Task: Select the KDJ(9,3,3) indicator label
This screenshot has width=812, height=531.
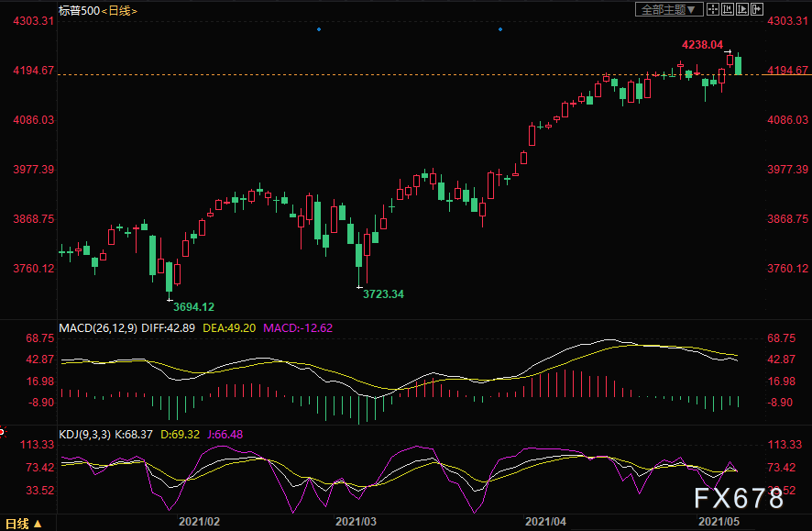Action: (84, 434)
